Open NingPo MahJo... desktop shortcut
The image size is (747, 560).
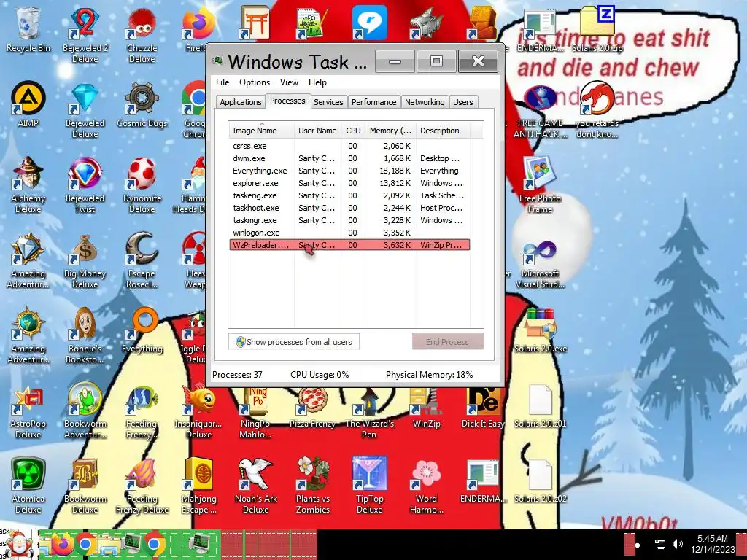click(256, 413)
